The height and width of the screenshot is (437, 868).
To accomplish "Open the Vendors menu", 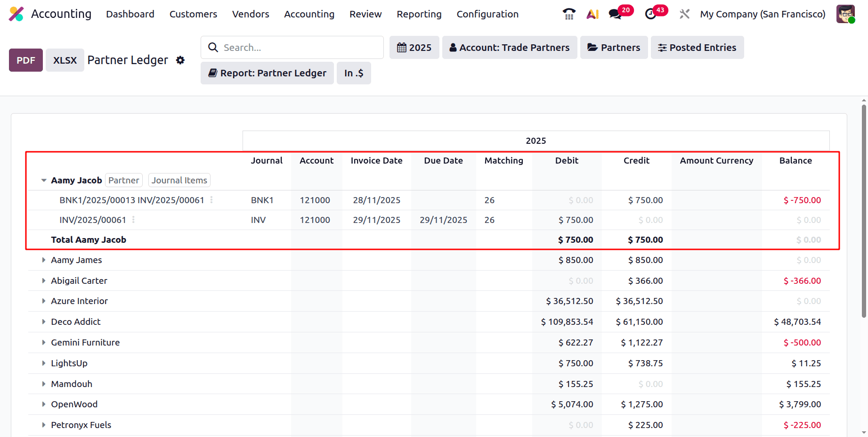I will pos(251,14).
